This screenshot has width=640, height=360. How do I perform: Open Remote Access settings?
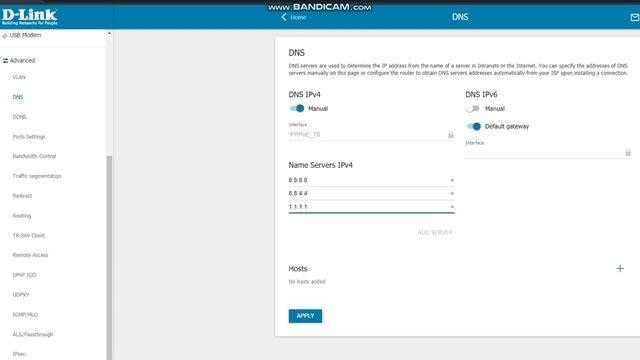[x=30, y=255]
